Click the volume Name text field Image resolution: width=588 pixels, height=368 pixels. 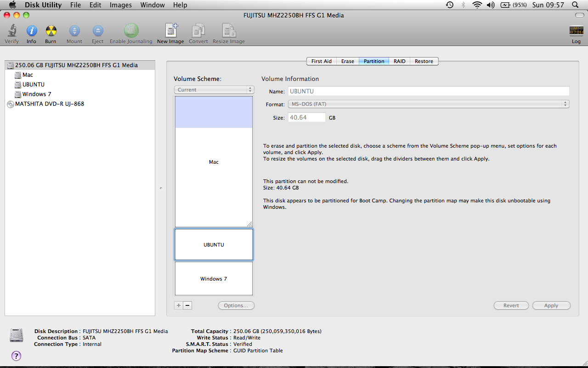pos(429,92)
